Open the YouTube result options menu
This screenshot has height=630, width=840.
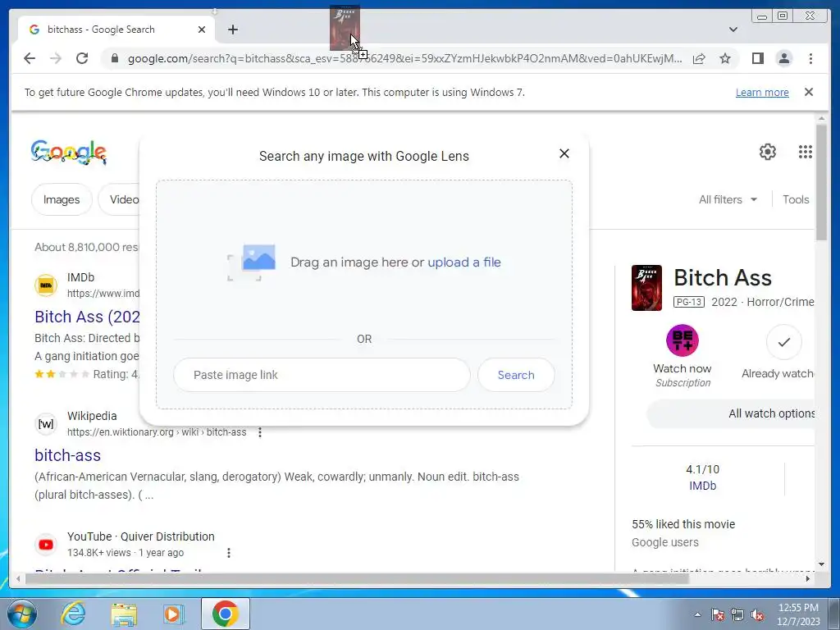coord(229,553)
